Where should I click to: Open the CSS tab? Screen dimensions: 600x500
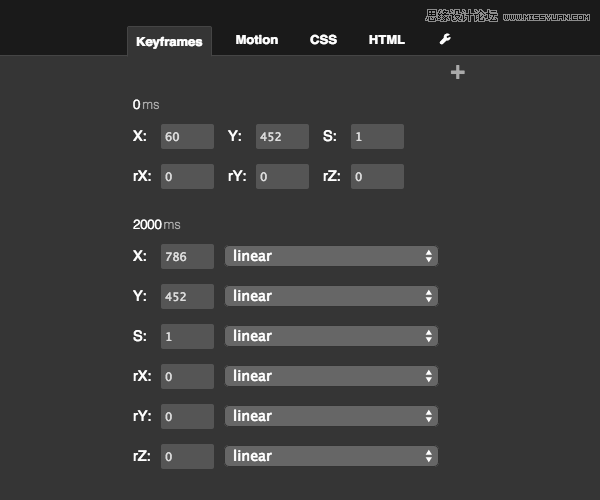point(323,40)
